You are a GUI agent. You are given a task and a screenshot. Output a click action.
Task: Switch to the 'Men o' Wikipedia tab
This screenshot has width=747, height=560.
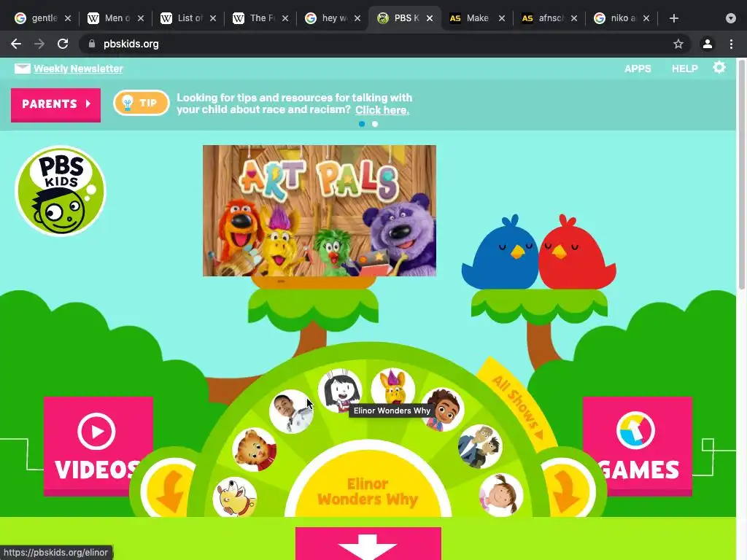pyautogui.click(x=116, y=18)
